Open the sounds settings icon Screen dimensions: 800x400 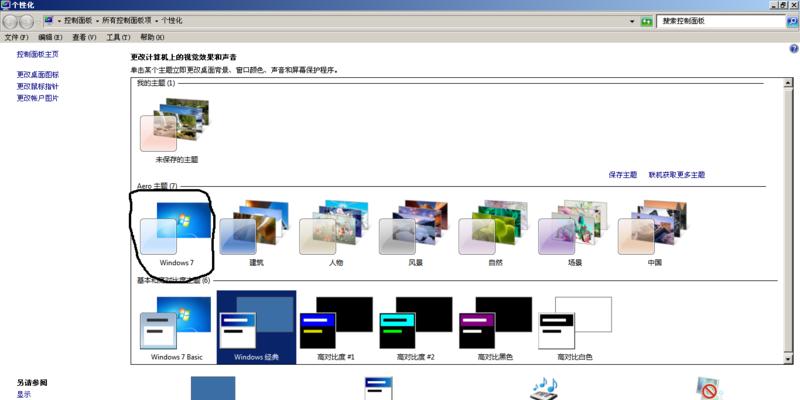(544, 388)
